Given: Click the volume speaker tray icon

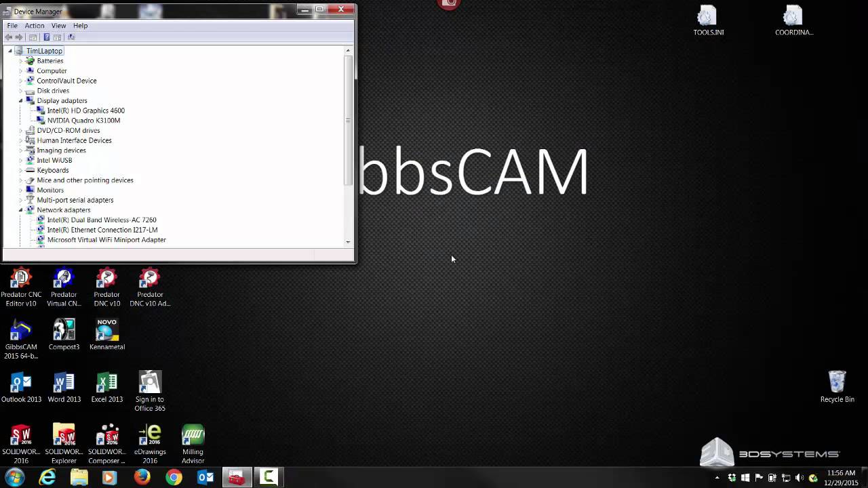Looking at the screenshot, I should [x=800, y=478].
